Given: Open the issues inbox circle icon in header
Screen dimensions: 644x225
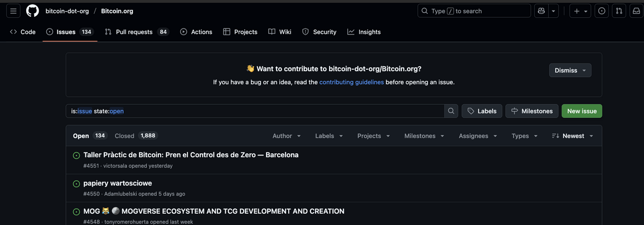Looking at the screenshot, I should point(602,11).
